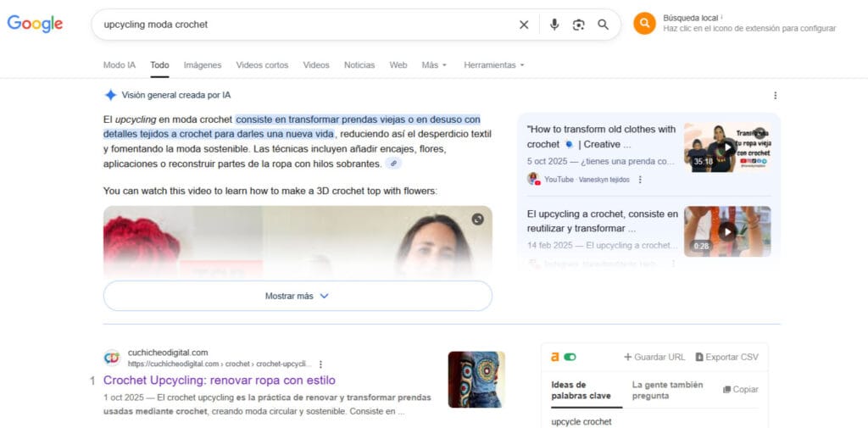Expand AI overview with Mostrar más
868x428 pixels.
[x=298, y=296]
